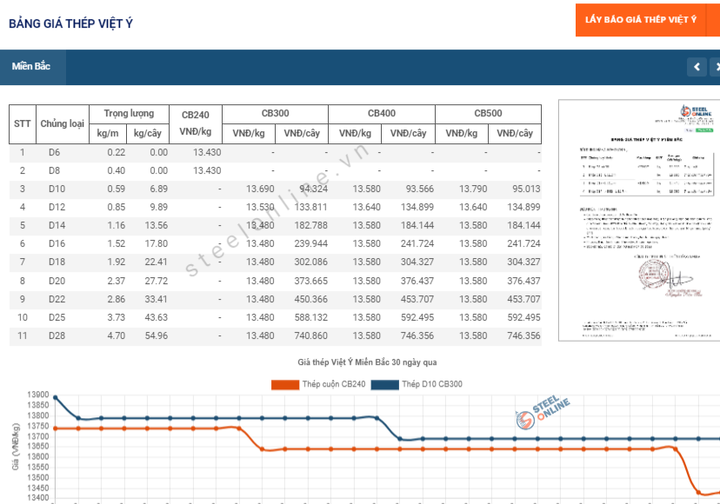Image resolution: width=720 pixels, height=504 pixels.
Task: Click the D10 row label
Action: 57,189
